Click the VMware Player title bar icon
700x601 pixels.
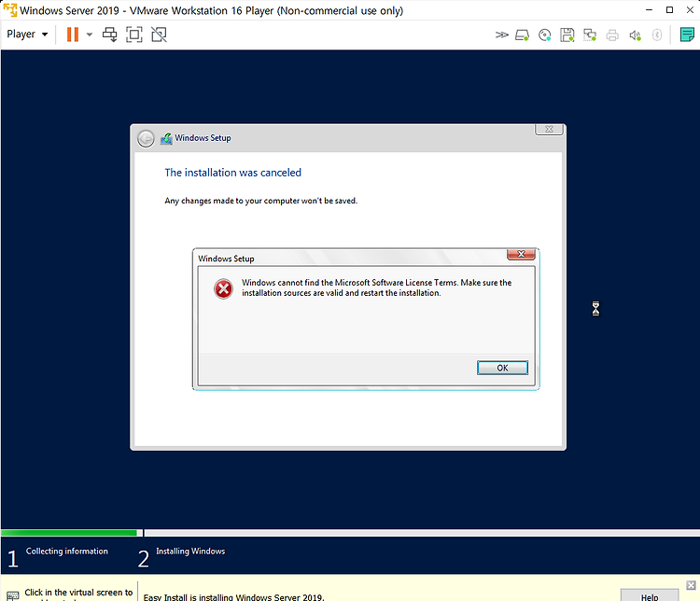point(10,10)
